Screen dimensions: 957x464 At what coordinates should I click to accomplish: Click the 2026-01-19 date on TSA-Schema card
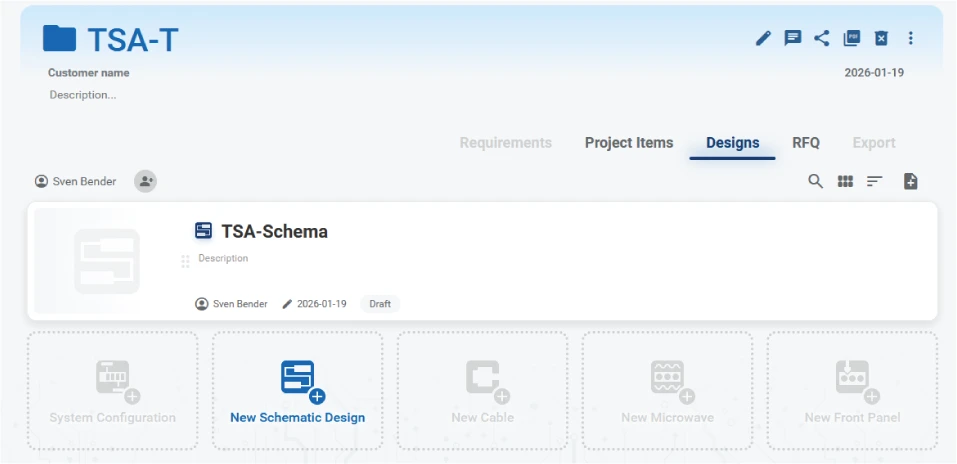314,303
